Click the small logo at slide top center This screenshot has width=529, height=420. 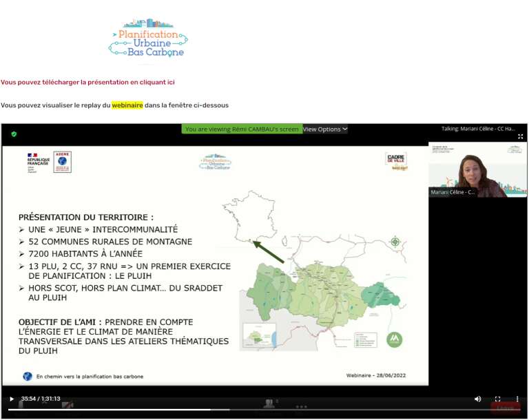point(216,162)
